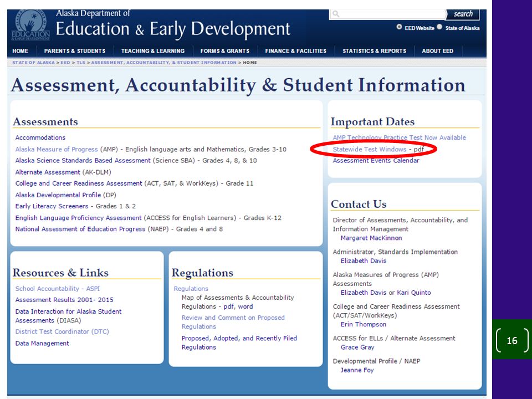Open the Statewide Test Windows link

(370, 149)
